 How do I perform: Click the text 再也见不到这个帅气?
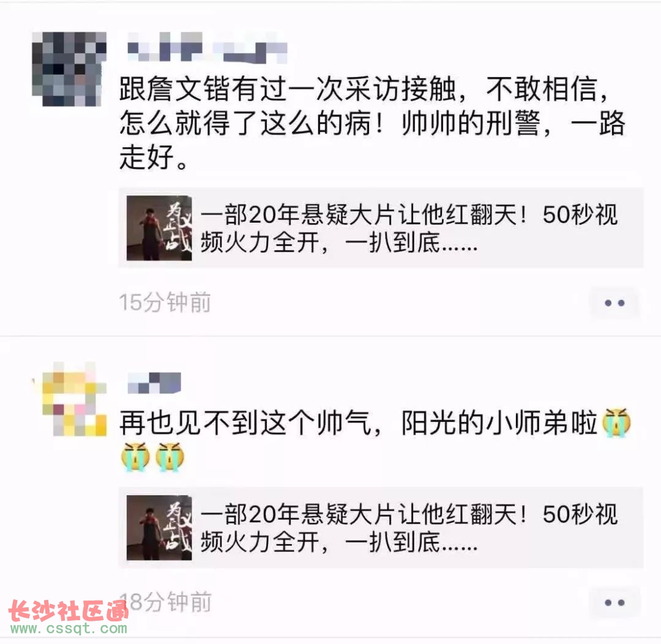pos(245,423)
